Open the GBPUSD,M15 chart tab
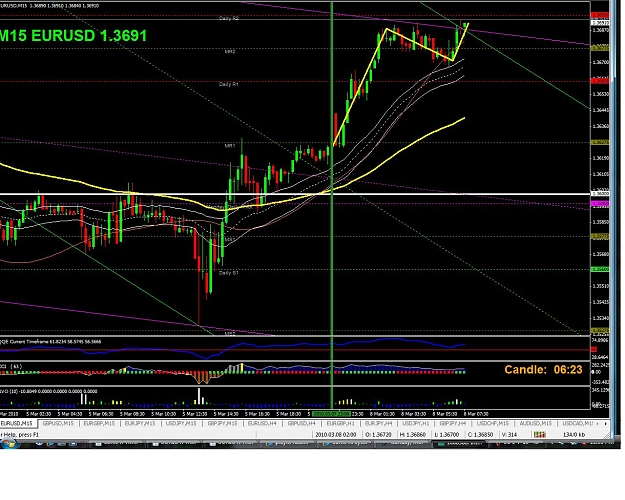Image resolution: width=625 pixels, height=500 pixels. pyautogui.click(x=58, y=423)
